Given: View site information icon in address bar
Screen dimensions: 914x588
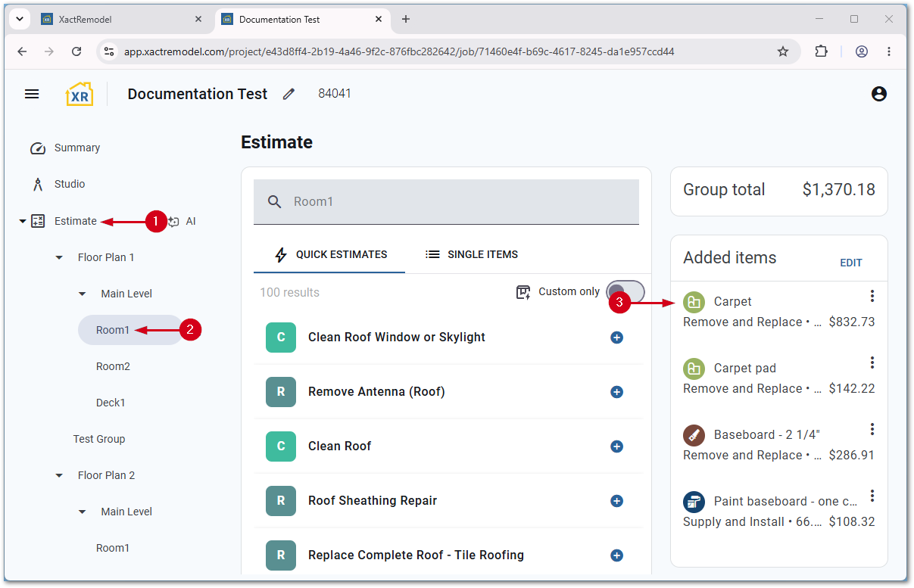Looking at the screenshot, I should [109, 51].
